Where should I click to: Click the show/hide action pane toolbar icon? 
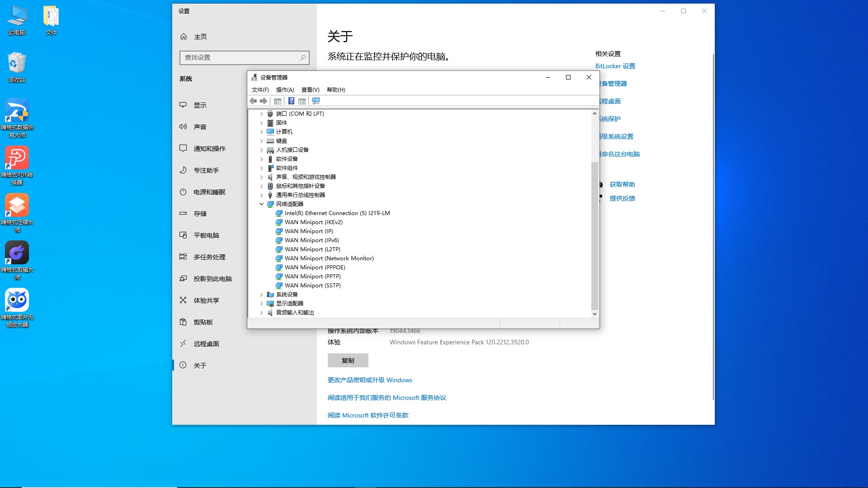302,101
